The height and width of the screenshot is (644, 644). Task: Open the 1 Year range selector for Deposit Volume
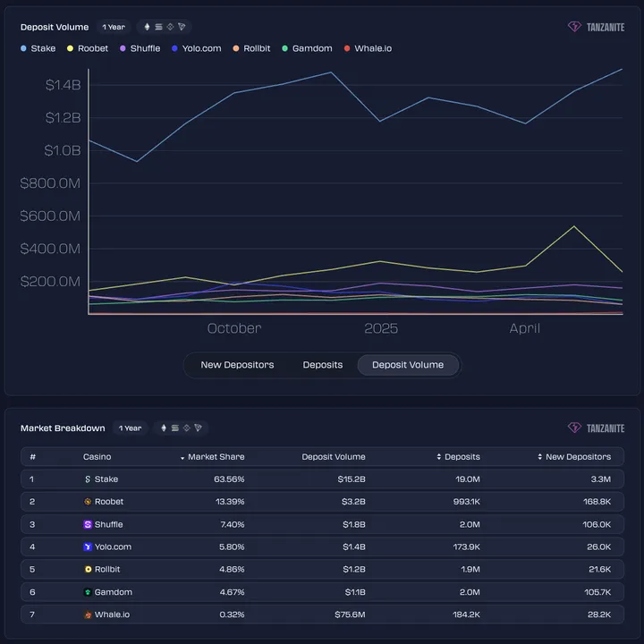(x=114, y=27)
